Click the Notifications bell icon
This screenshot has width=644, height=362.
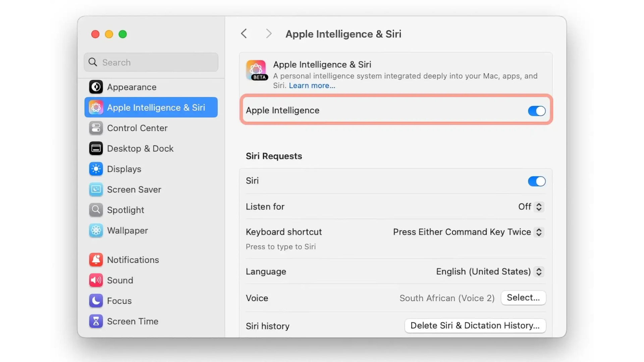point(96,260)
